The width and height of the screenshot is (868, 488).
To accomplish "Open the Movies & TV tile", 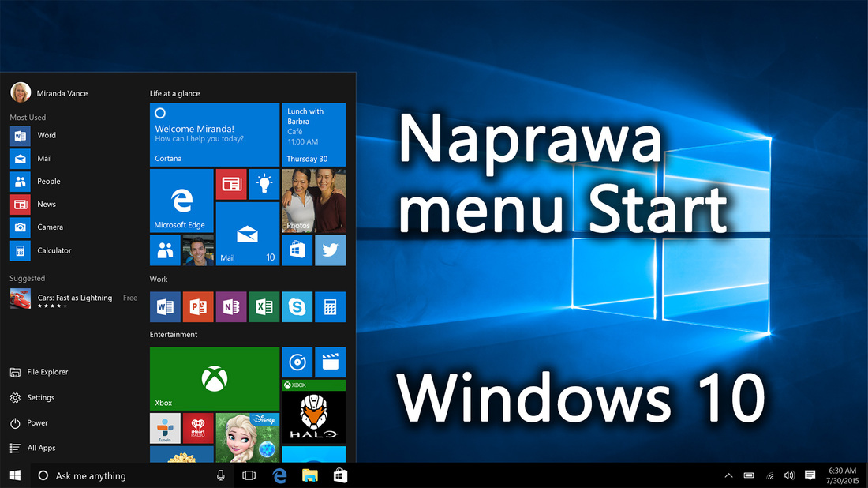I will 331,362.
